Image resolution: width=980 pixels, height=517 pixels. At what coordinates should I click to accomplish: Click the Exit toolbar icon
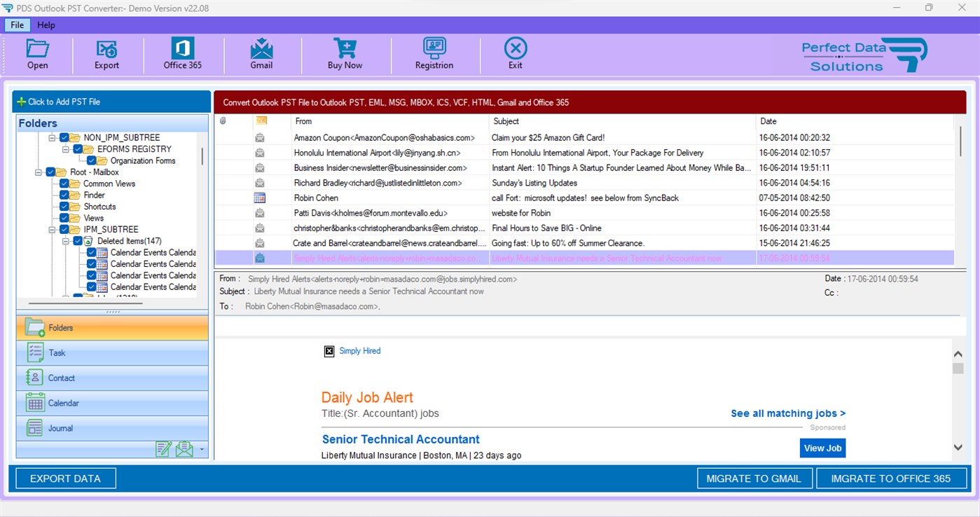(515, 54)
